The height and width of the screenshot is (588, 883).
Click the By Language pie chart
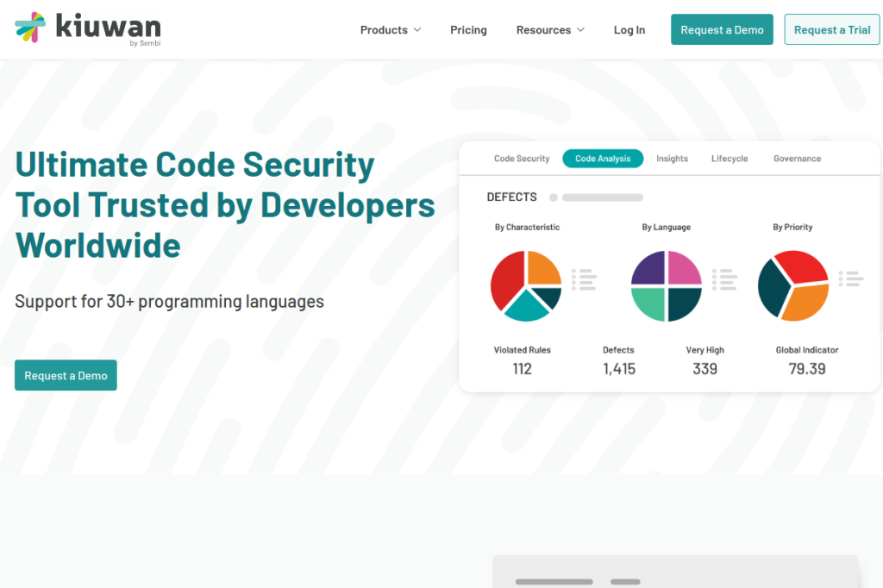point(667,286)
